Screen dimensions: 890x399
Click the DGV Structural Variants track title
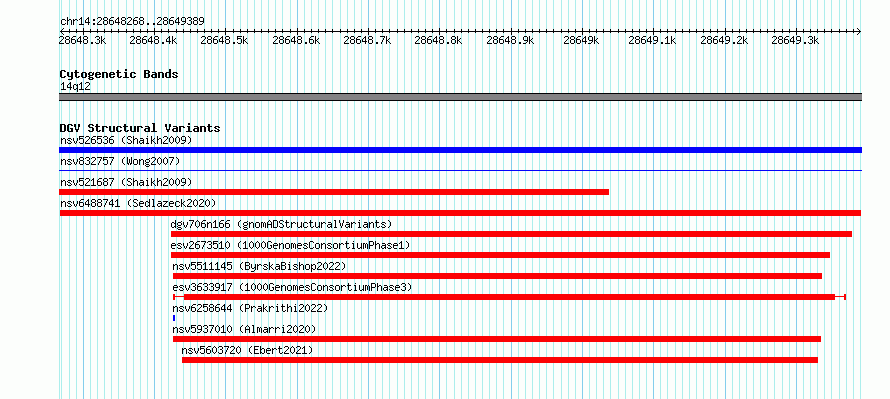point(140,128)
